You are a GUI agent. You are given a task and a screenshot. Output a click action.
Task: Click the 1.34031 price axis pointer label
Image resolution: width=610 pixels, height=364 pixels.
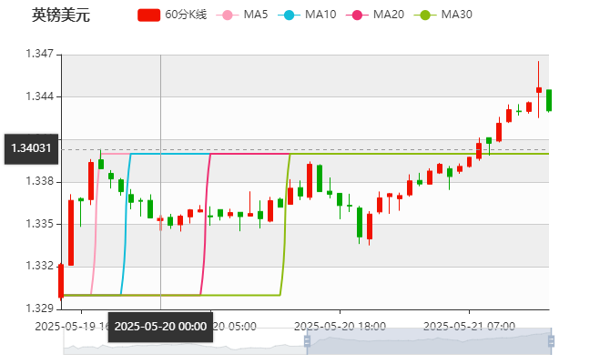click(x=30, y=148)
